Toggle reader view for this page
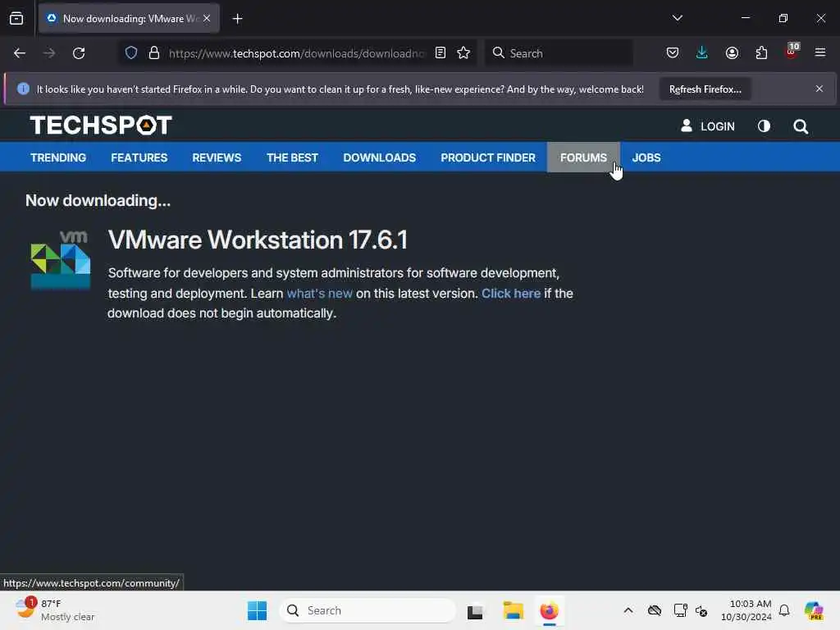 pyautogui.click(x=441, y=52)
